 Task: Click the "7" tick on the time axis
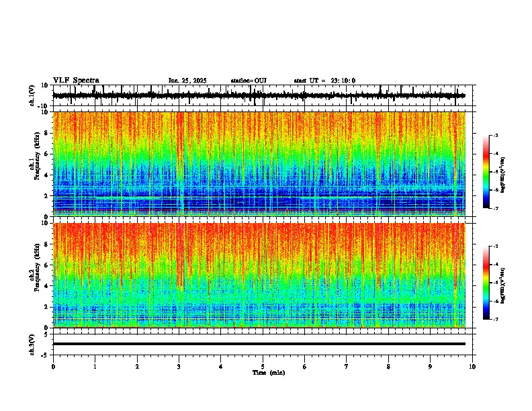347,367
